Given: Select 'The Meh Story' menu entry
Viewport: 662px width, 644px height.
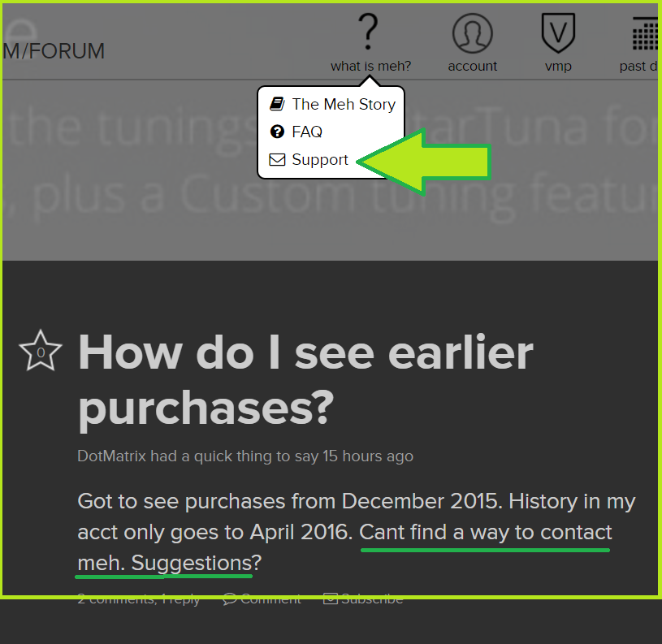Looking at the screenshot, I should pos(344,104).
